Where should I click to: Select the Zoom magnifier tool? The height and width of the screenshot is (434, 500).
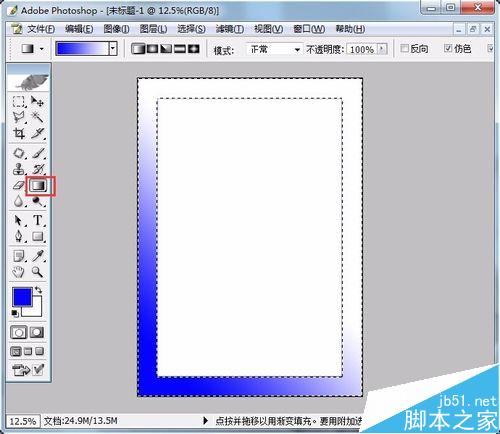tap(38, 272)
